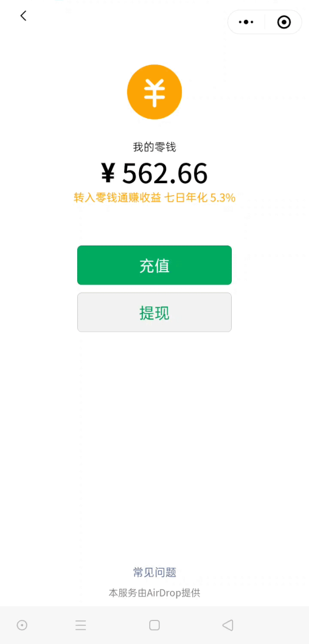Tap the AirDrop service provider notice

click(154, 593)
